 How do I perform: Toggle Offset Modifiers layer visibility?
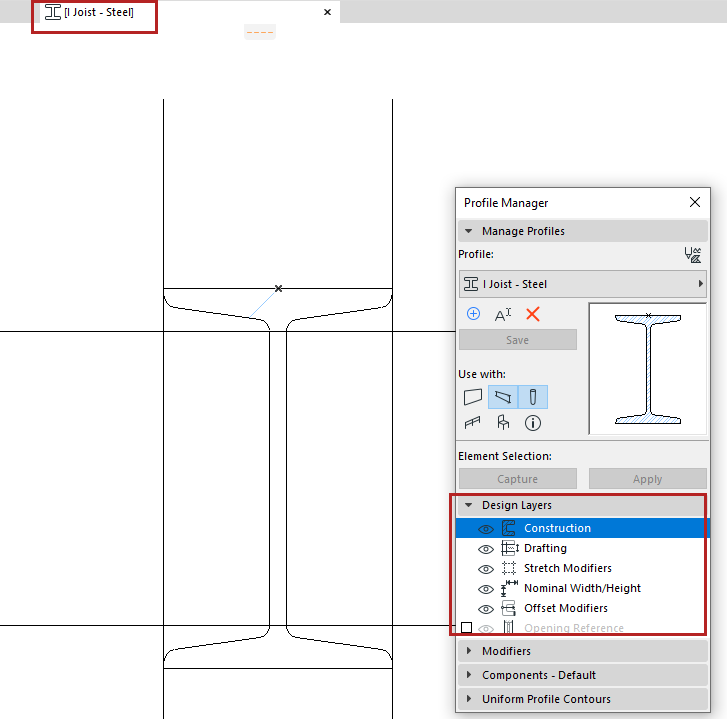(485, 609)
